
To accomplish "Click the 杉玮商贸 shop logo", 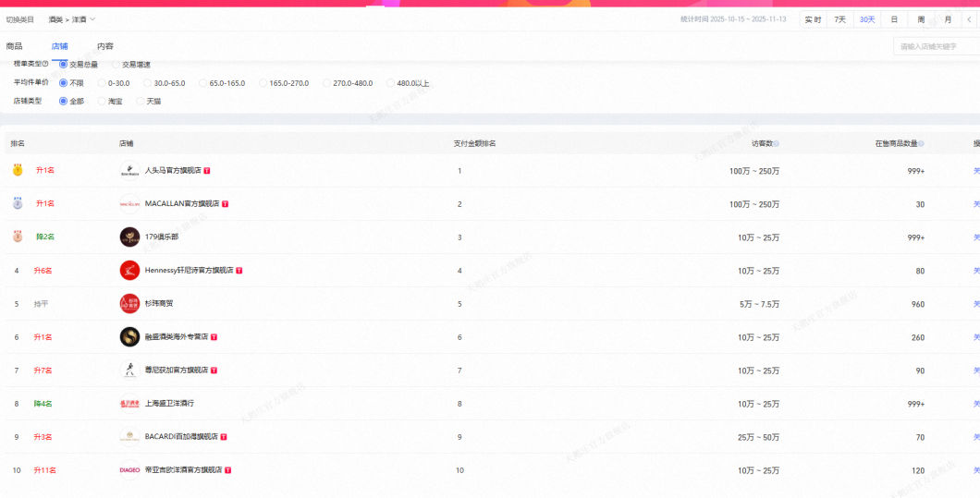I will pos(129,304).
